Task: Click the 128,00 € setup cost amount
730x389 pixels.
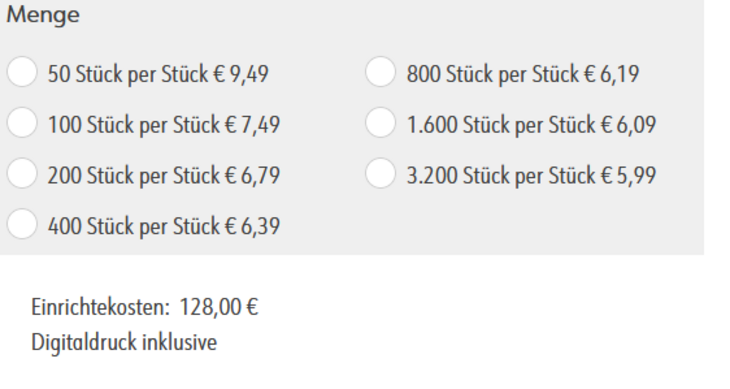Action: pyautogui.click(x=219, y=307)
